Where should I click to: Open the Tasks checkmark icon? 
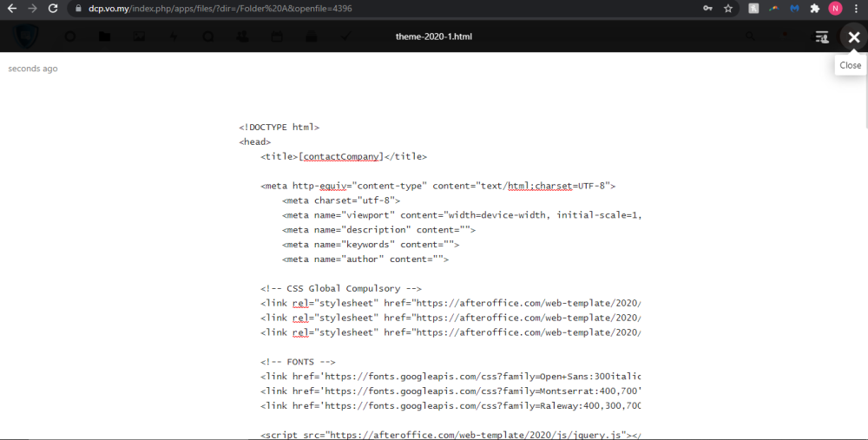(346, 37)
